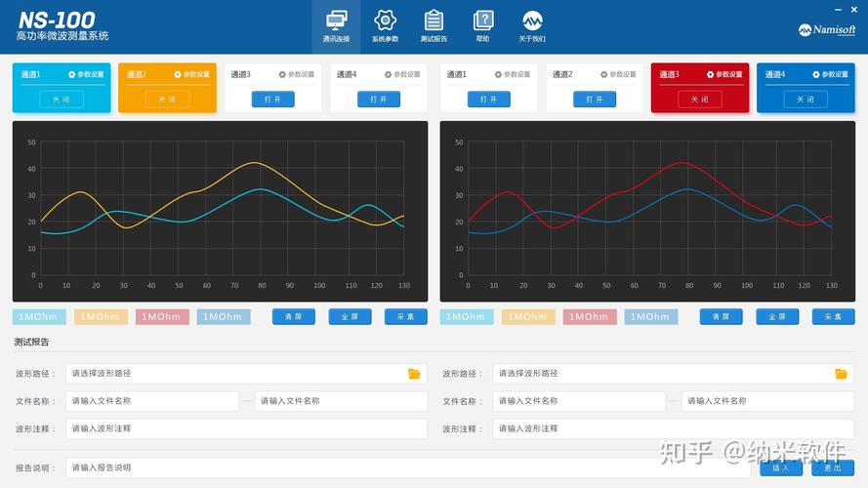Viewport: 868px width, 488px height.
Task: Focus first left 文件名称 file name field
Action: pos(152,401)
